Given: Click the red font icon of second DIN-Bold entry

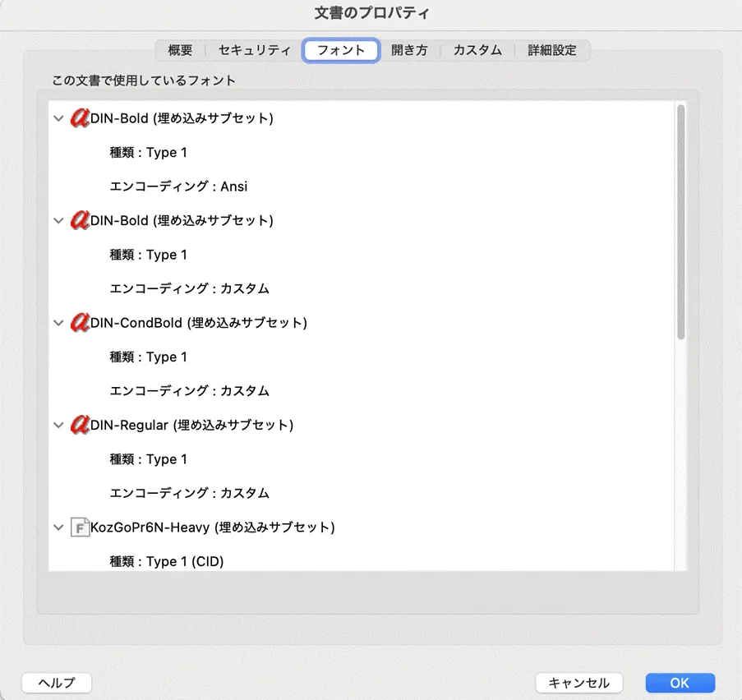Looking at the screenshot, I should [x=80, y=220].
